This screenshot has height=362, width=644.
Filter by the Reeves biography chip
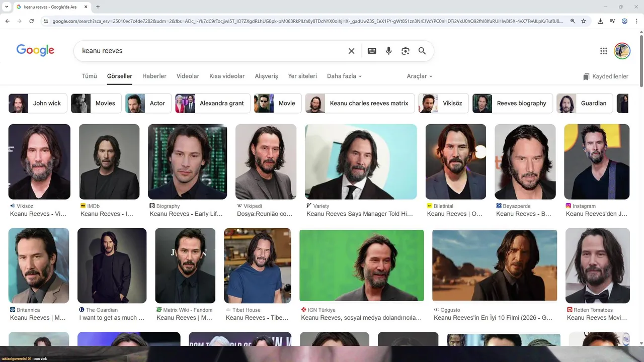512,103
